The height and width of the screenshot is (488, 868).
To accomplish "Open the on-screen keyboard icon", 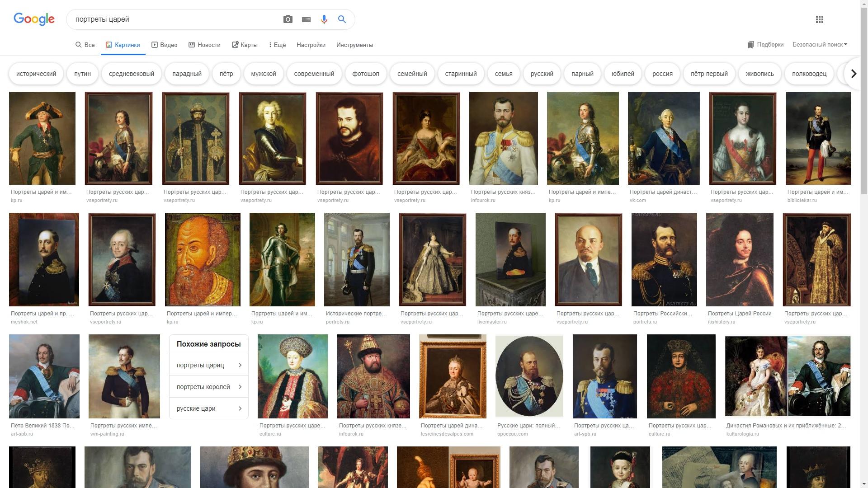I will coord(306,19).
